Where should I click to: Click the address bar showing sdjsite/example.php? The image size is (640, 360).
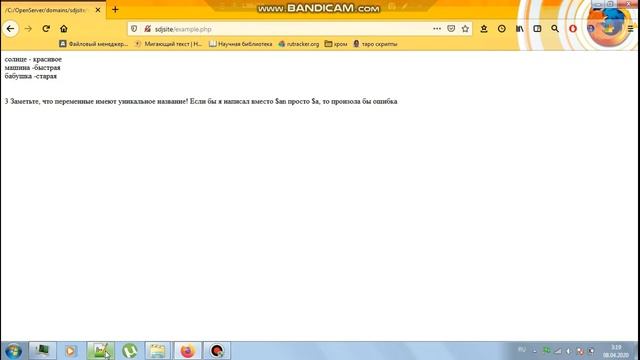[x=292, y=29]
